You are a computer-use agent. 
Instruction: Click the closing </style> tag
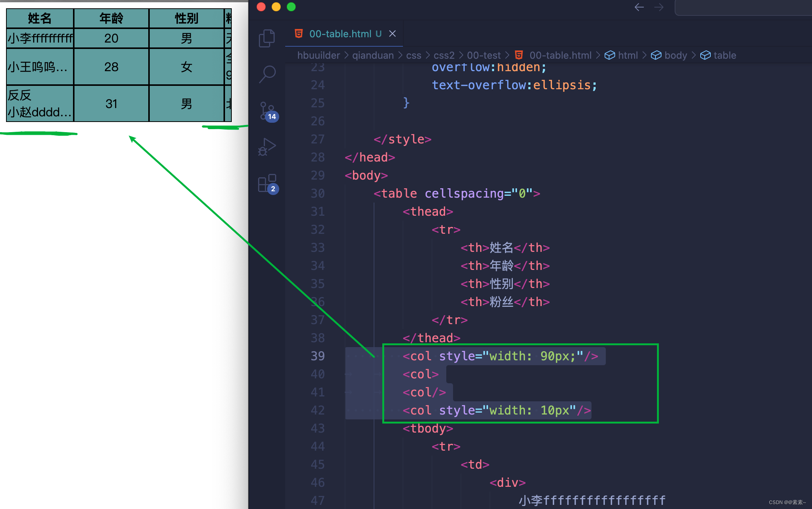[402, 139]
